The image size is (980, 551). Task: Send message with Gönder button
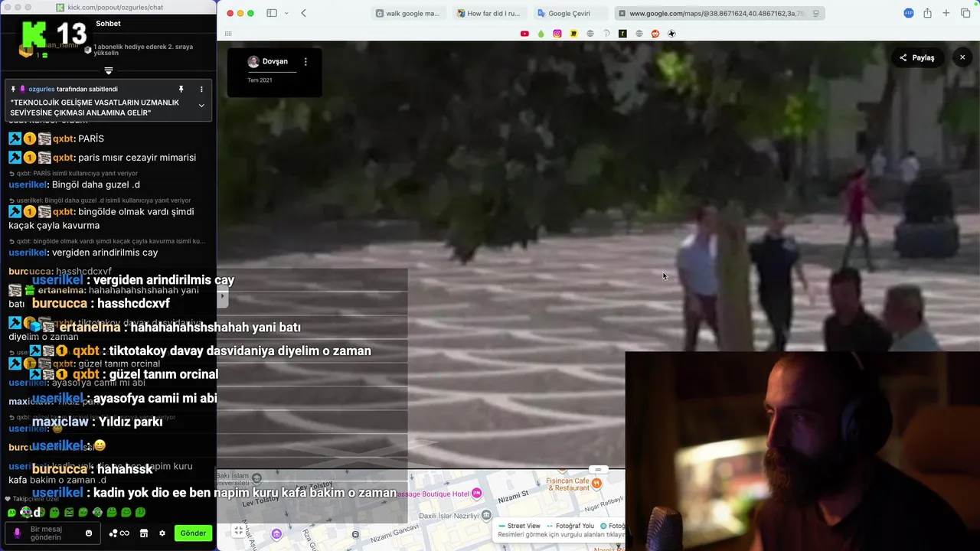pos(193,533)
